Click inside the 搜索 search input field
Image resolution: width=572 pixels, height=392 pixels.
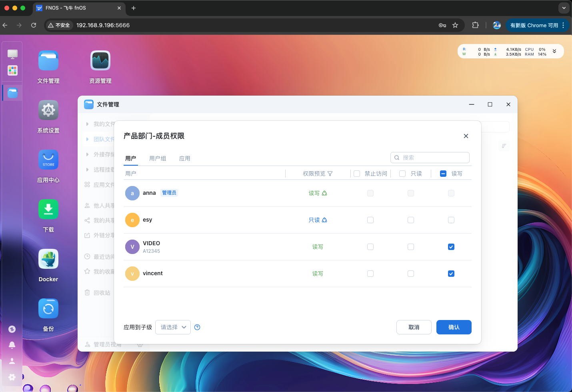[x=432, y=158]
